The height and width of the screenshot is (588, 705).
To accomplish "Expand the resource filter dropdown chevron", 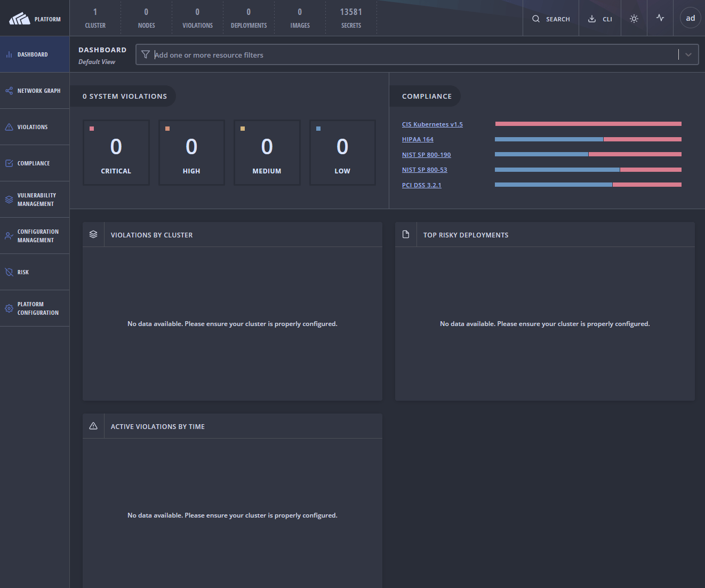I will (x=688, y=54).
